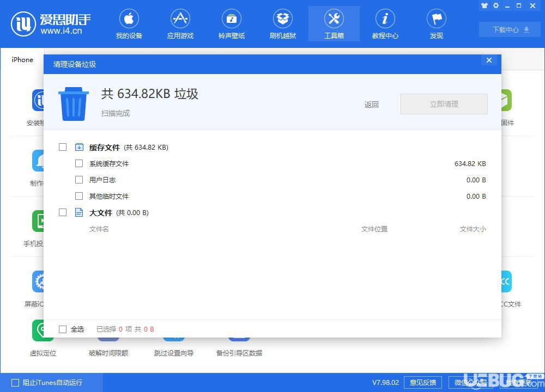Click 立即清理 clean now button
The image size is (545, 392).
point(444,104)
